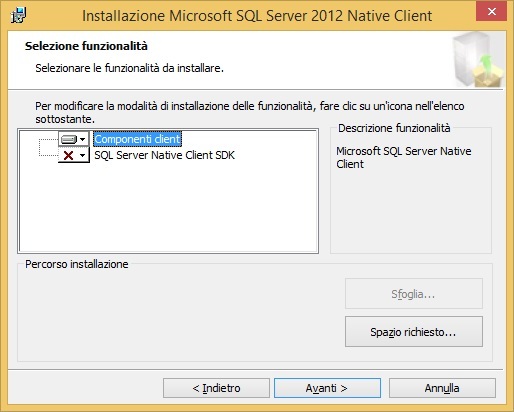Close the SQL Server Native Client installer window

(491, 12)
